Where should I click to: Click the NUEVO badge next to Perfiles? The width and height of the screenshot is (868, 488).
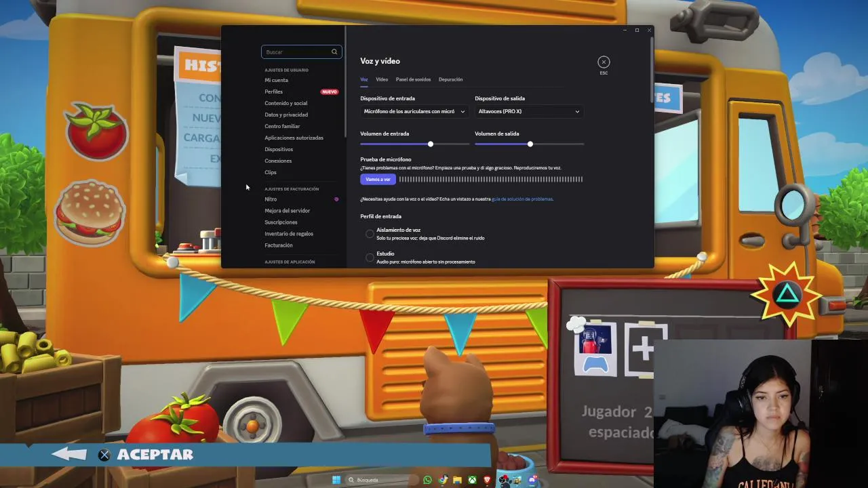(330, 91)
